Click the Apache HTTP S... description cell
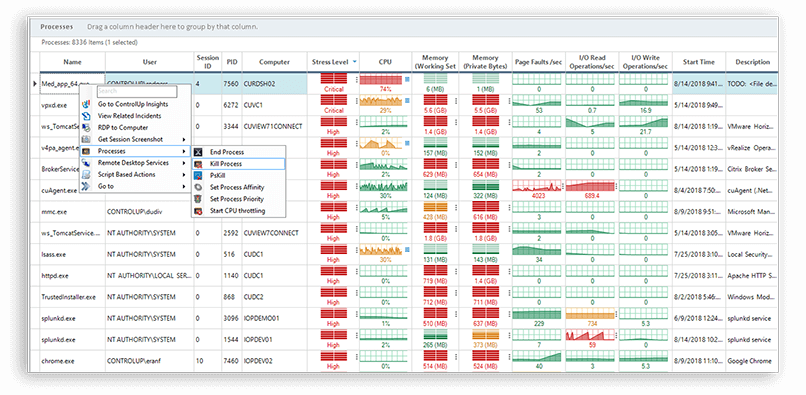Screen dimensions: 806x395 [x=752, y=276]
